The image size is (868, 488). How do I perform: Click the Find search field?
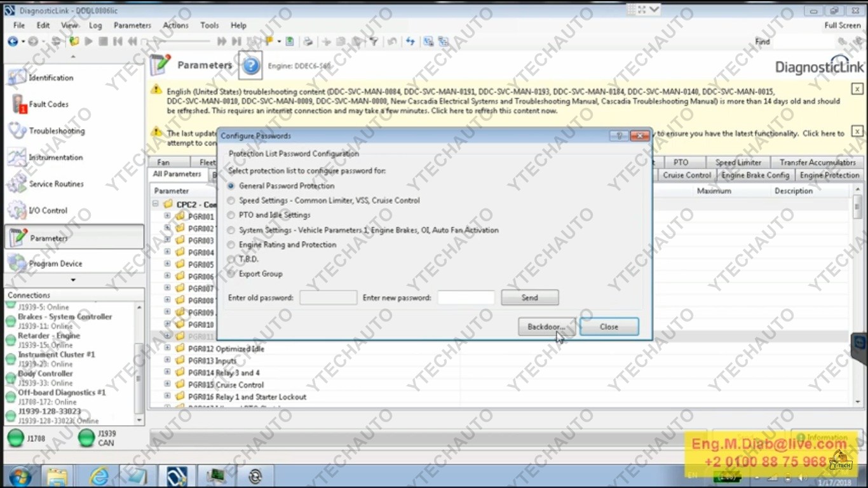803,41
